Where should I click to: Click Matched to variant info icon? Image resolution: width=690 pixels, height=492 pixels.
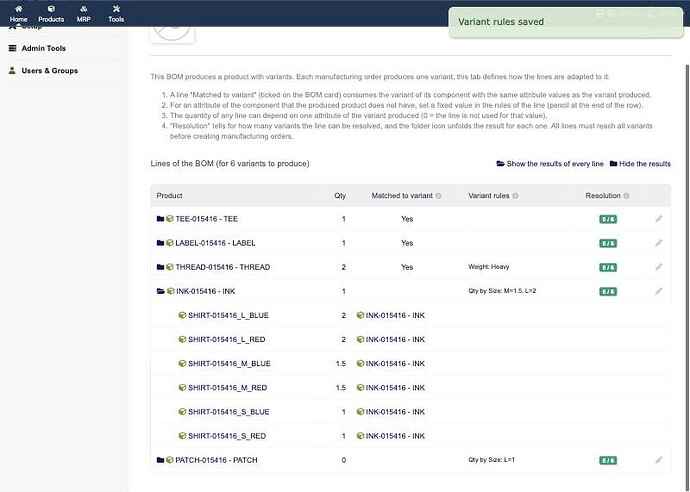pos(438,196)
